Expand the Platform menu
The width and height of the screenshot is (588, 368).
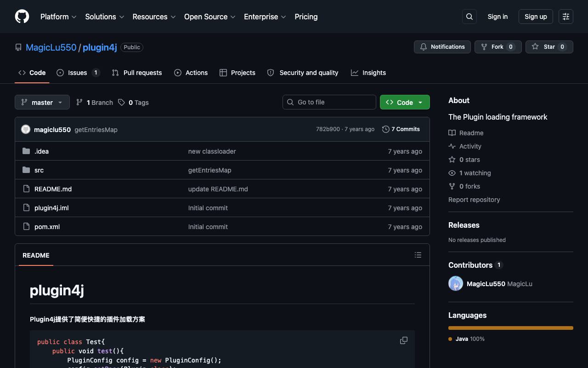[58, 17]
